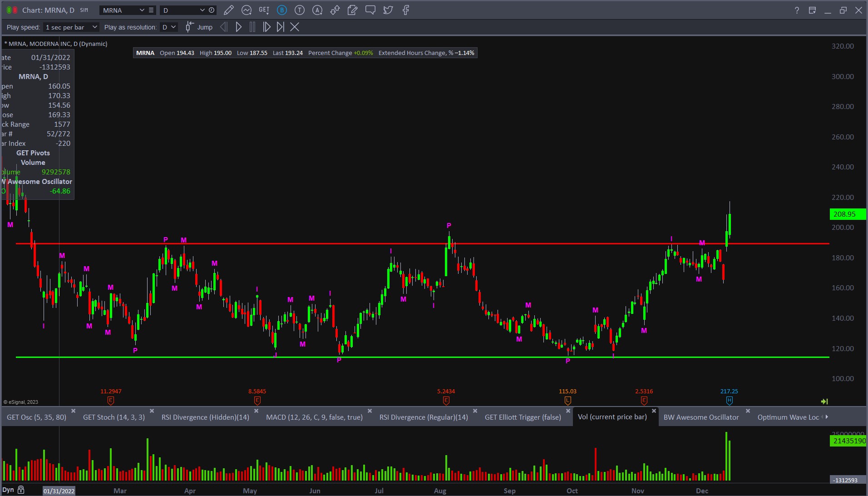Open the Play speed dropdown
This screenshot has width=868, height=496.
coord(71,27)
